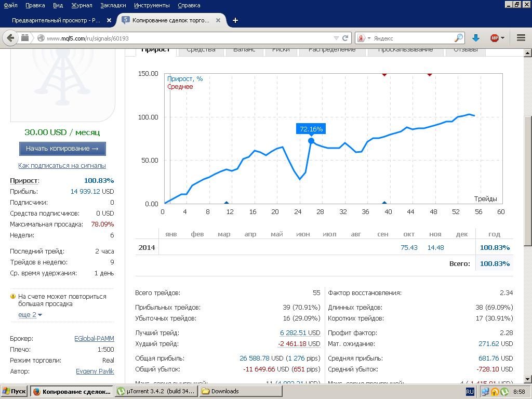This screenshot has height=399, width=532.
Task: Open the Firefox hamburger menu
Action: click(521, 38)
